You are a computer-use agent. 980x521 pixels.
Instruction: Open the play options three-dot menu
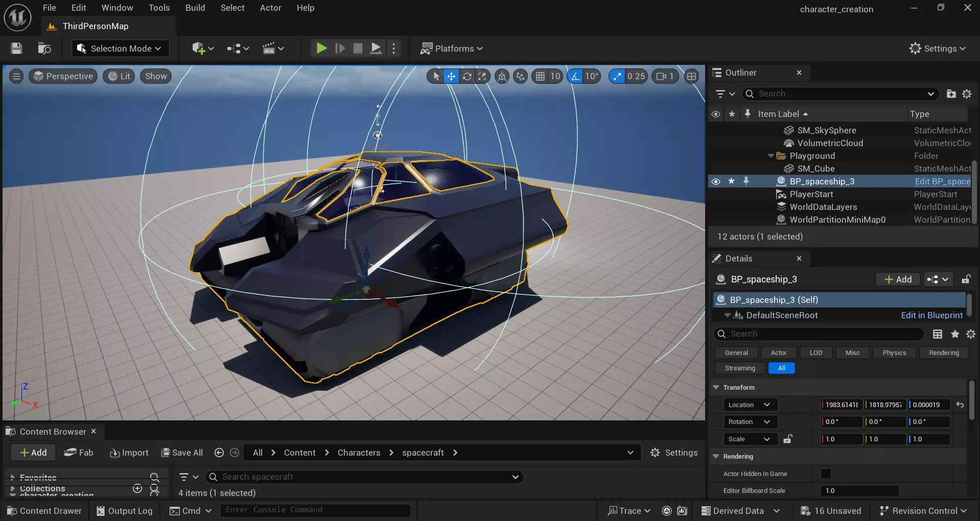(x=393, y=49)
